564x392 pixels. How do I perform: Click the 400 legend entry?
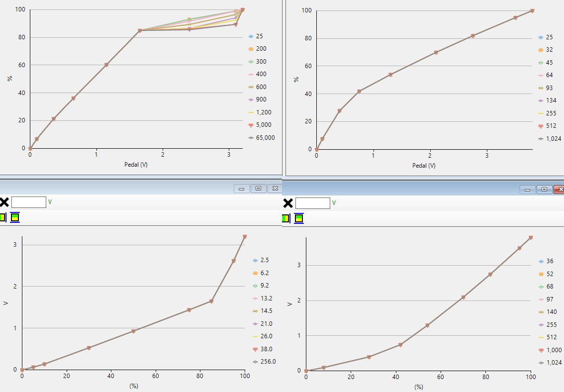(257, 74)
